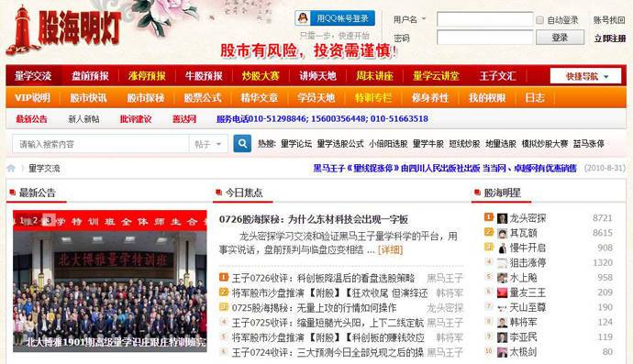The height and width of the screenshot is (364, 633).
Task: Expand the 快捷导航 dropdown
Action: [586, 76]
